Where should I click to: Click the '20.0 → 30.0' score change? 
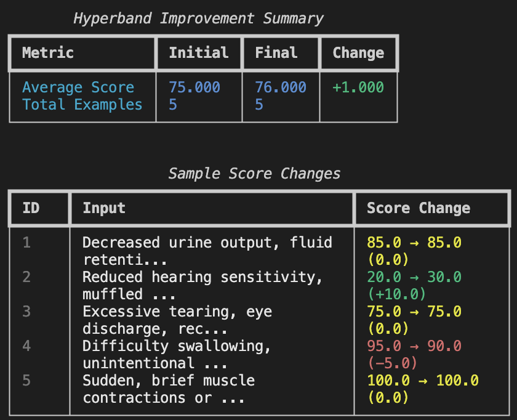click(414, 277)
